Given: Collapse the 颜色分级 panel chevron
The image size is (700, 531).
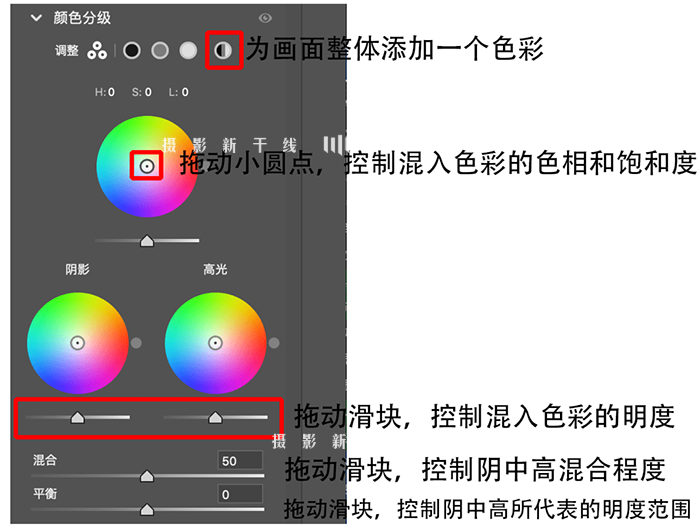Looking at the screenshot, I should pyautogui.click(x=36, y=18).
